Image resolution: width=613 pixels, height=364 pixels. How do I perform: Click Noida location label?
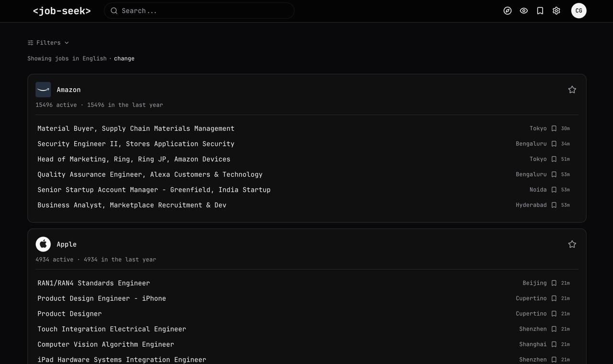538,190
